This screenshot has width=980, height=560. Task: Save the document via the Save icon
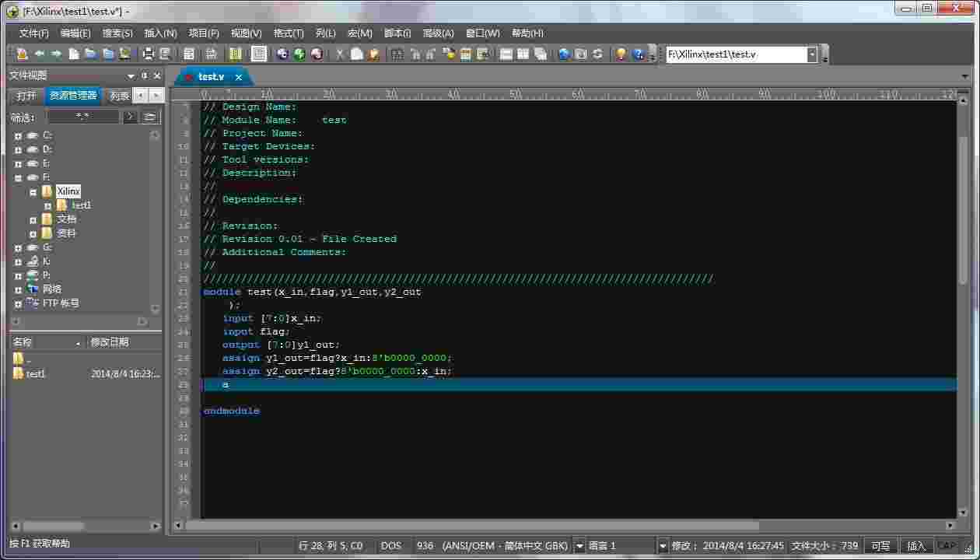(x=107, y=54)
